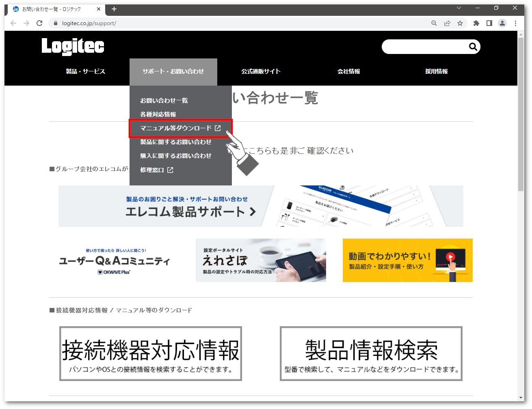
Task: Bookmark this page with star icon
Action: (x=460, y=23)
